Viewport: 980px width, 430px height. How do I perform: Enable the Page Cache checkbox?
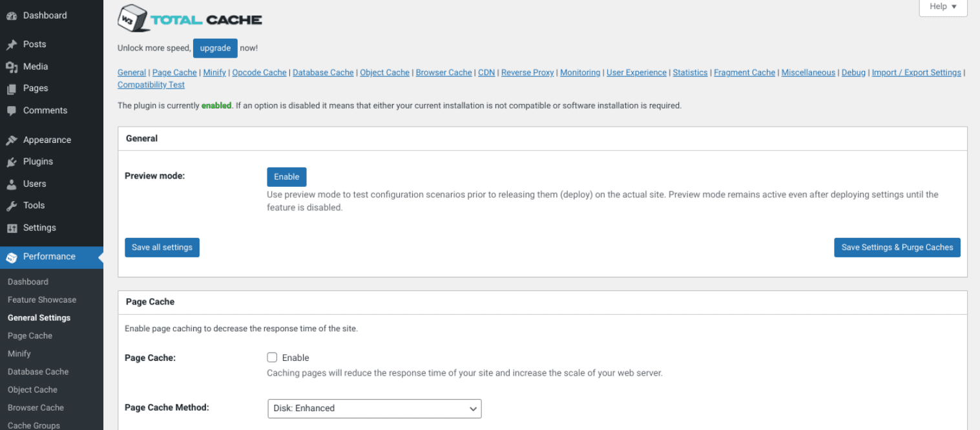tap(272, 357)
